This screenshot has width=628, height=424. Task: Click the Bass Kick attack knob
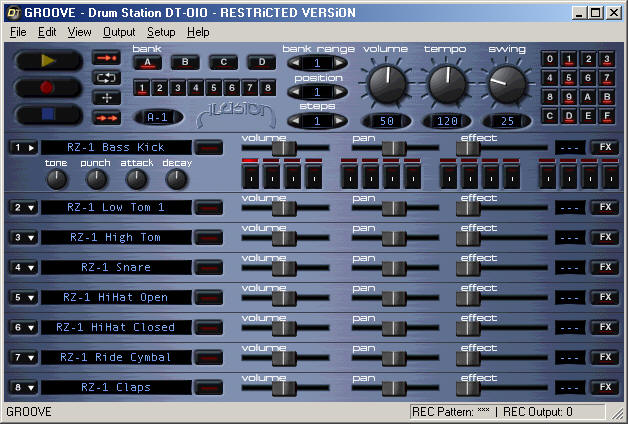(x=136, y=179)
